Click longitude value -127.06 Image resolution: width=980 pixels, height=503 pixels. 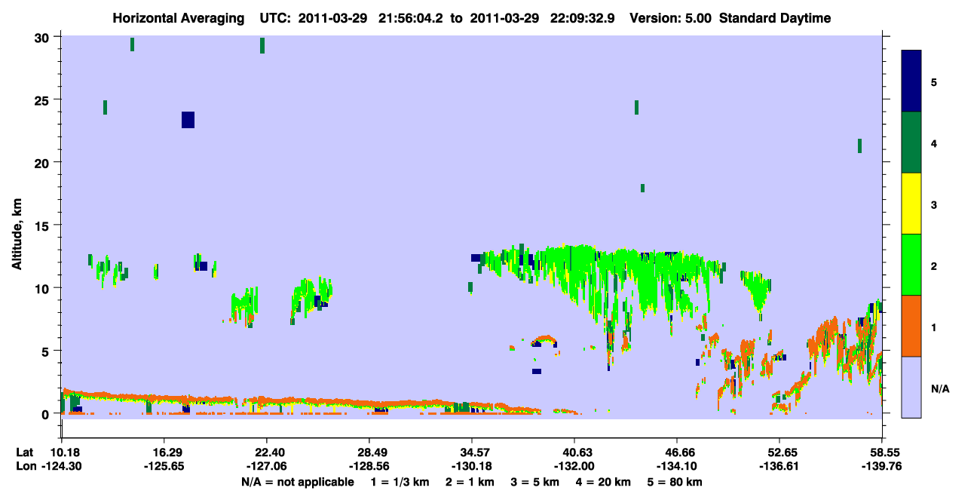[267, 467]
